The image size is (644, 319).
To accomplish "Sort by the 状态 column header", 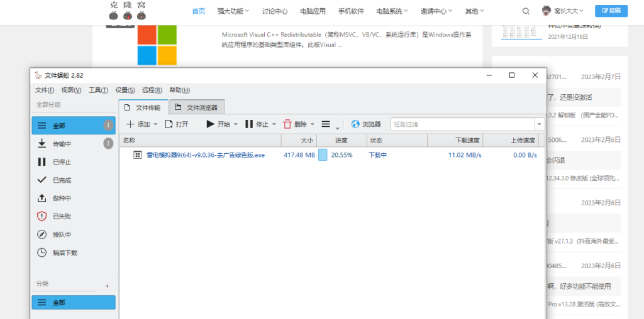I will (x=397, y=141).
